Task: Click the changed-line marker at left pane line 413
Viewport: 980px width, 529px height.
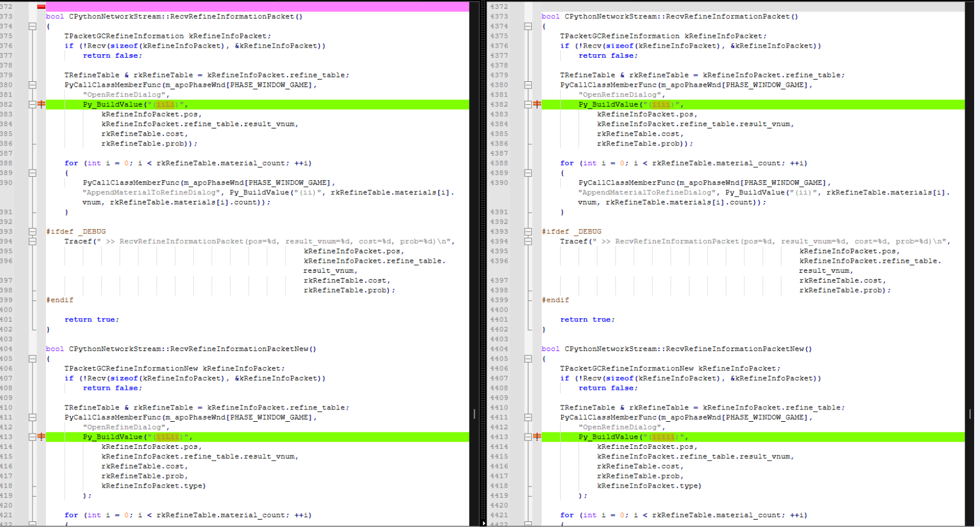Action: (41, 437)
